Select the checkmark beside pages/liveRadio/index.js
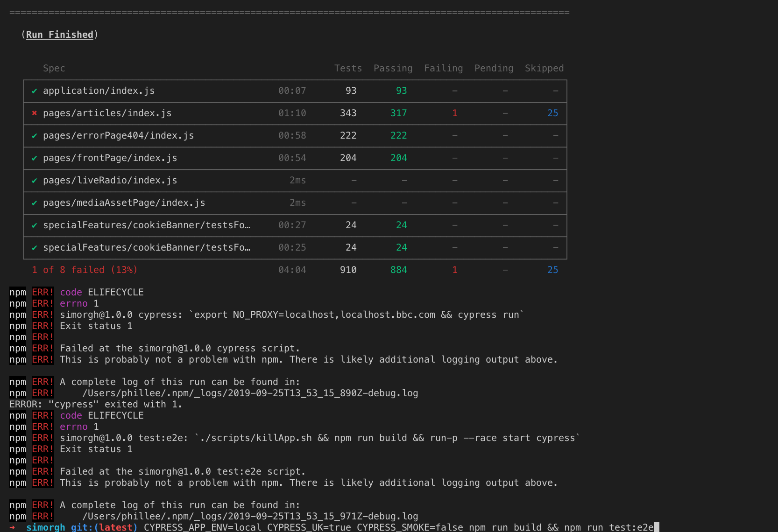This screenshot has height=532, width=778. coord(34,181)
